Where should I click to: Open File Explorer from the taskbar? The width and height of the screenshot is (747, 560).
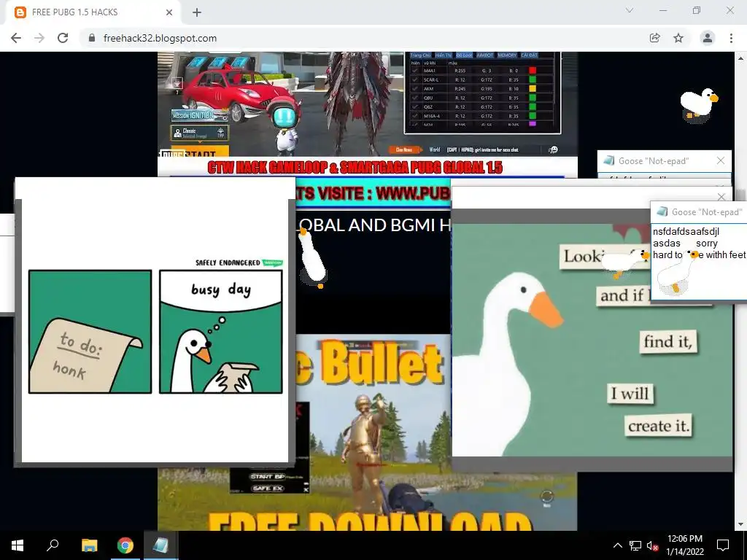point(89,545)
